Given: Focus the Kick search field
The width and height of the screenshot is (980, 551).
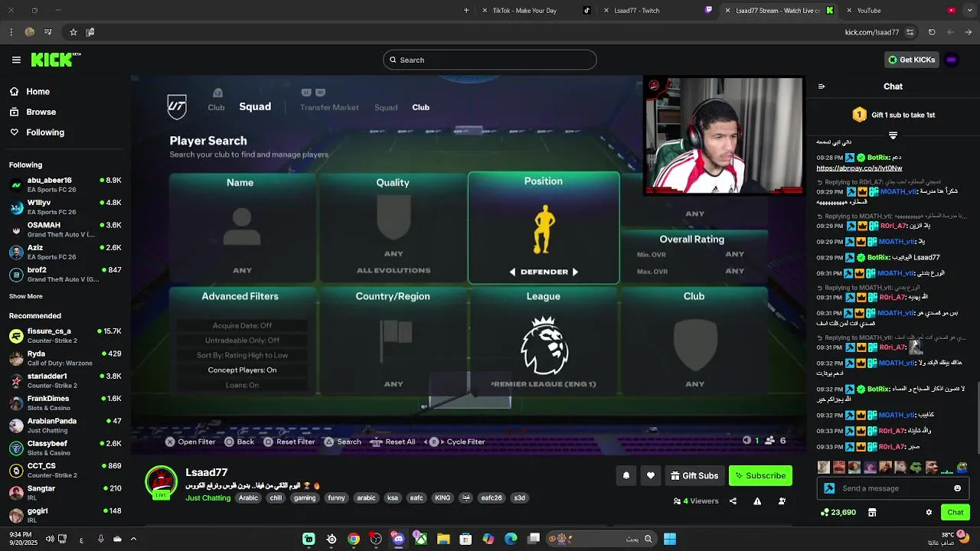Looking at the screenshot, I should coord(490,60).
